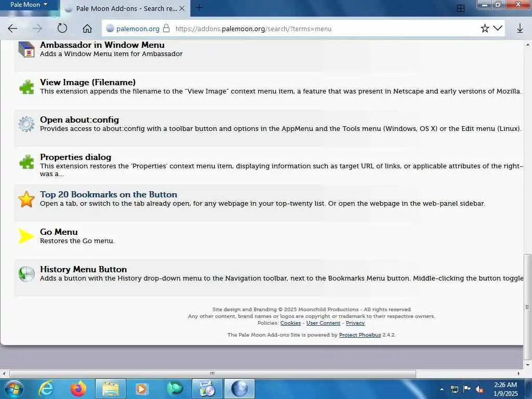This screenshot has height=399, width=532.
Task: Open a new tab with plus button
Action: 199,7
